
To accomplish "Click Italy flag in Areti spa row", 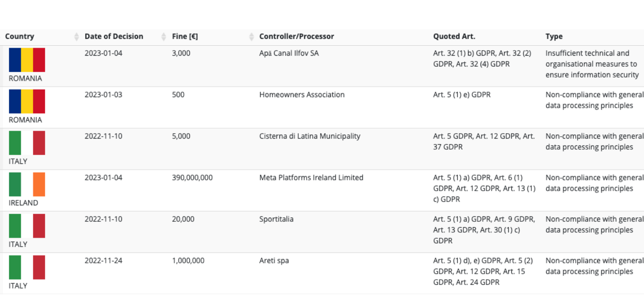I will click(27, 267).
